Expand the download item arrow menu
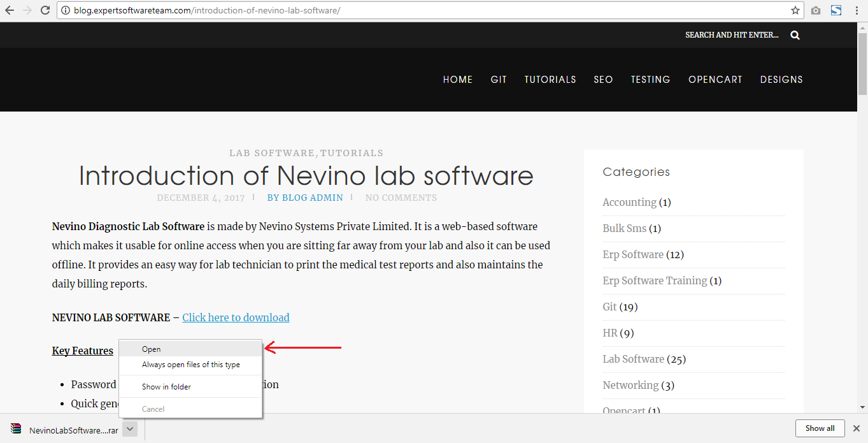The width and height of the screenshot is (868, 443). pyautogui.click(x=130, y=429)
